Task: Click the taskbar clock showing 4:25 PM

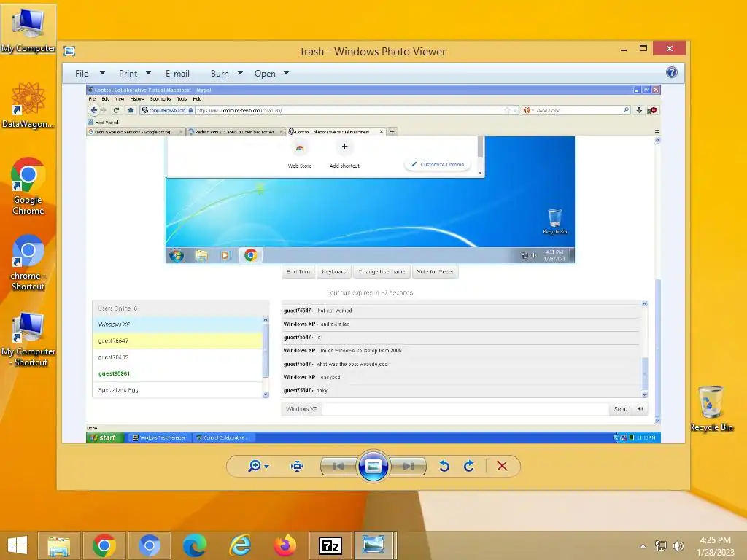Action: [x=716, y=545]
